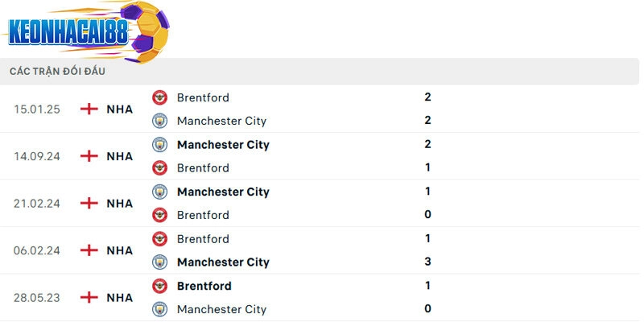The image size is (644, 322).
Task: Click Brentford crest in 21.02.24 match
Action: [x=160, y=215]
